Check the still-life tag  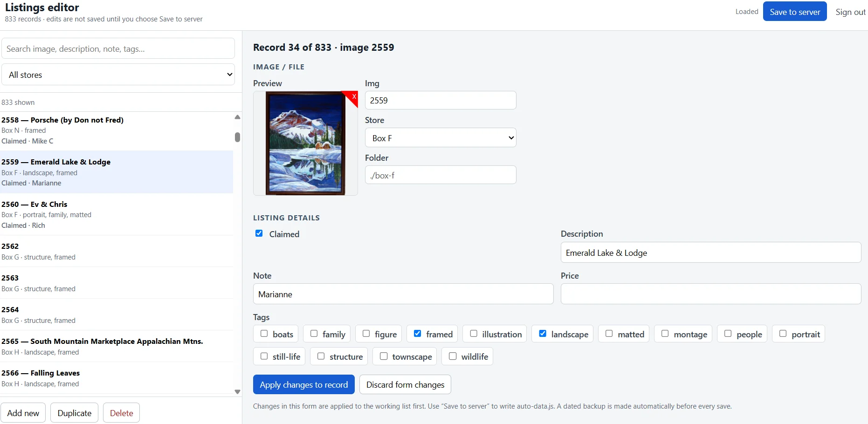pyautogui.click(x=264, y=356)
